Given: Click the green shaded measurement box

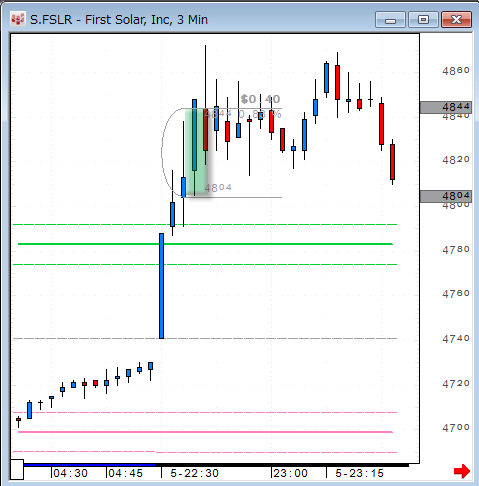Looking at the screenshot, I should [x=197, y=152].
